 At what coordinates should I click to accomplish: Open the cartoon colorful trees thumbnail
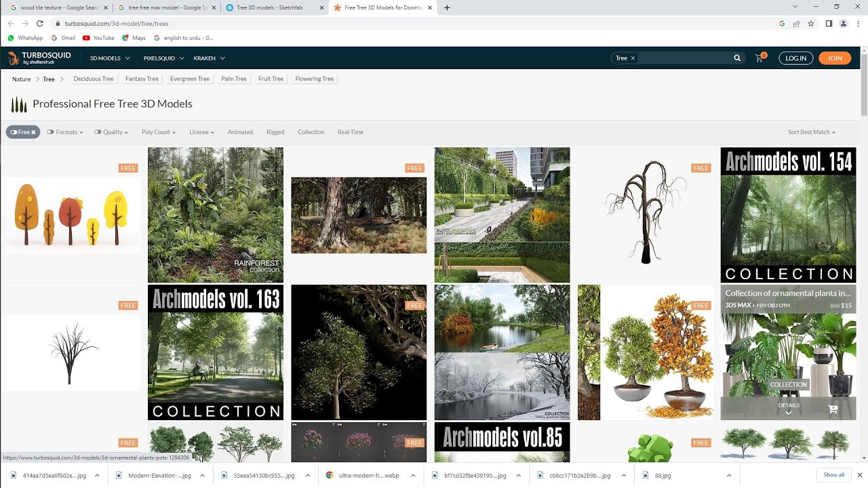point(72,215)
